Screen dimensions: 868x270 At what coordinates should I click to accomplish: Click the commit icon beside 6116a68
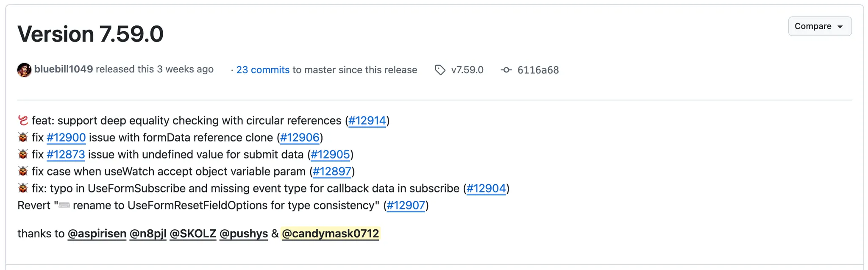coord(506,70)
